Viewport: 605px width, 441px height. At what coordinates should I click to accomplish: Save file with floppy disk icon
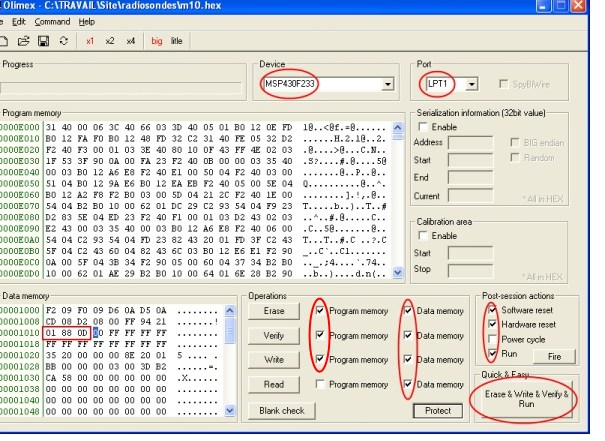pos(43,41)
